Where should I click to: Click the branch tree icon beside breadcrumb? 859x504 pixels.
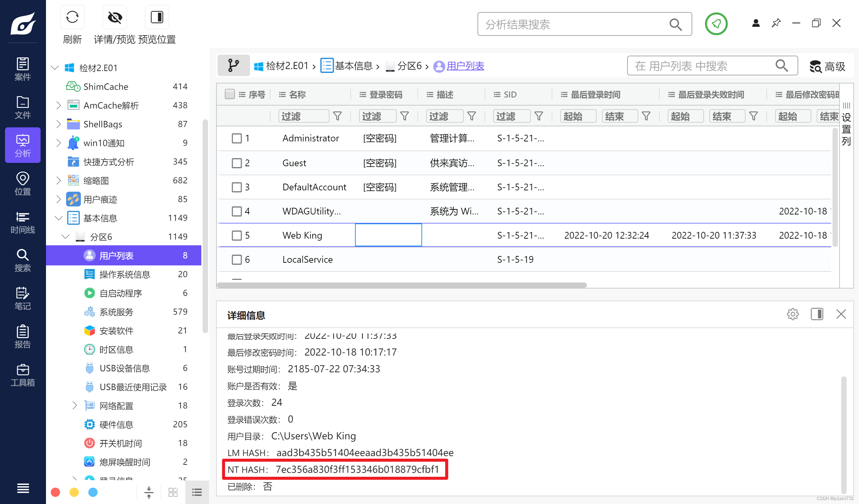[x=234, y=65]
